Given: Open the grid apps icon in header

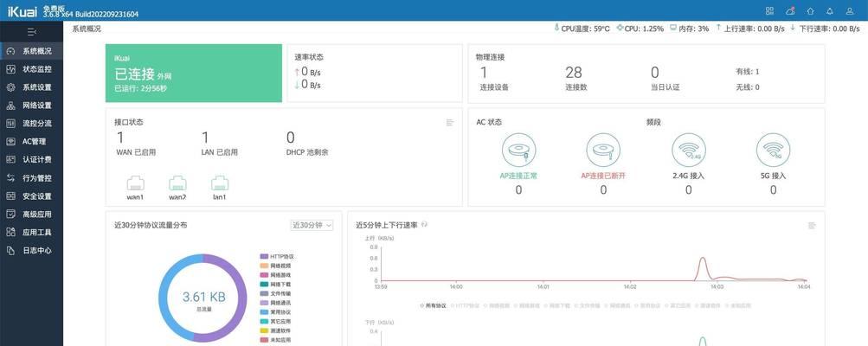Looking at the screenshot, I should point(769,10).
